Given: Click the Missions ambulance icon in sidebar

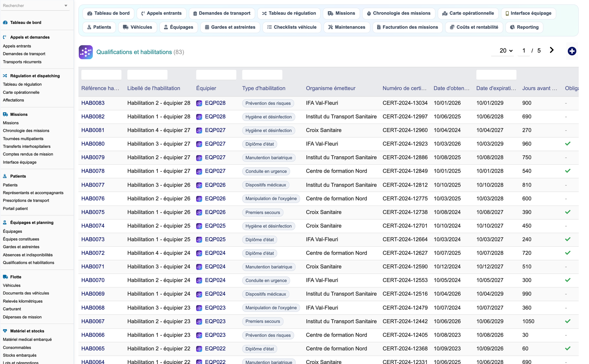Looking at the screenshot, I should (5, 114).
